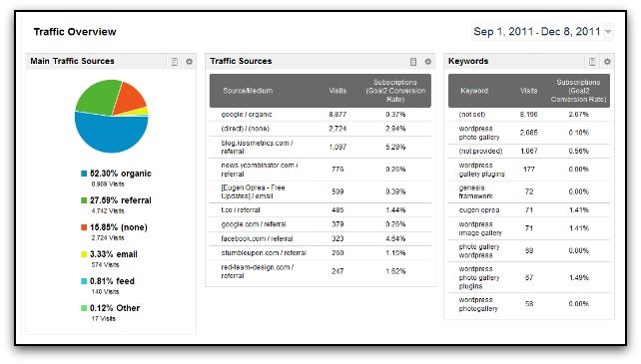Image resolution: width=641 pixels, height=364 pixels.
Task: Click the wordpress photo gallery plugins keyword
Action: [479, 277]
